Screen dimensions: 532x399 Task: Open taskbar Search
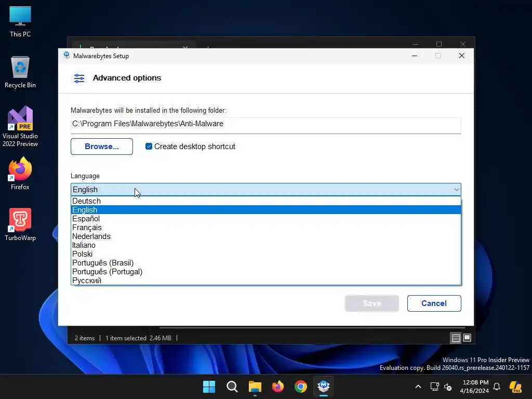pyautogui.click(x=232, y=387)
